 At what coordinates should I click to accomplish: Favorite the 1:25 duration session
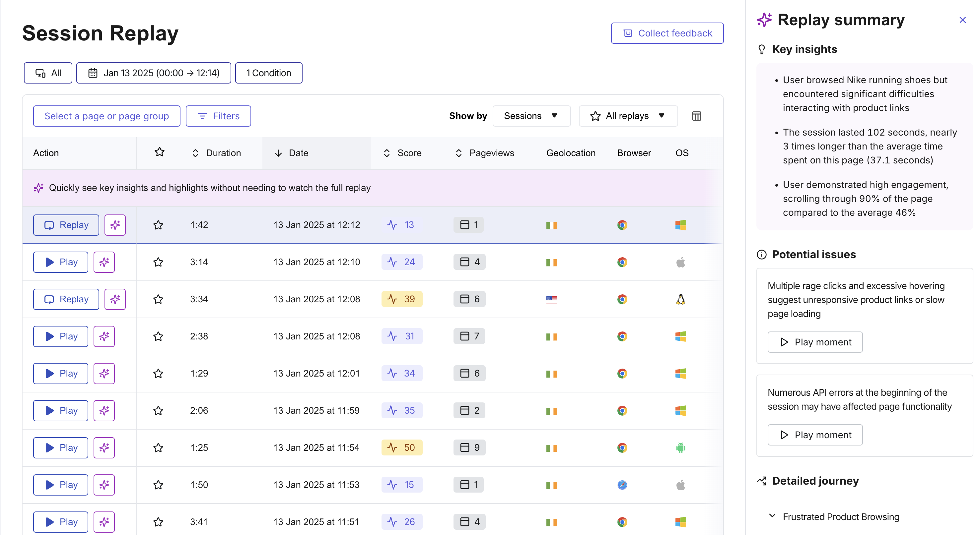158,447
